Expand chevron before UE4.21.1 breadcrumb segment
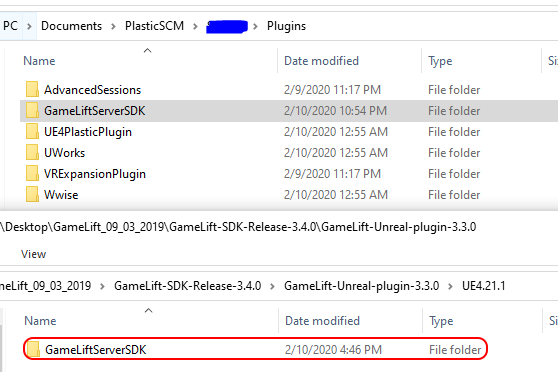Image resolution: width=558 pixels, height=372 pixels. click(x=450, y=286)
